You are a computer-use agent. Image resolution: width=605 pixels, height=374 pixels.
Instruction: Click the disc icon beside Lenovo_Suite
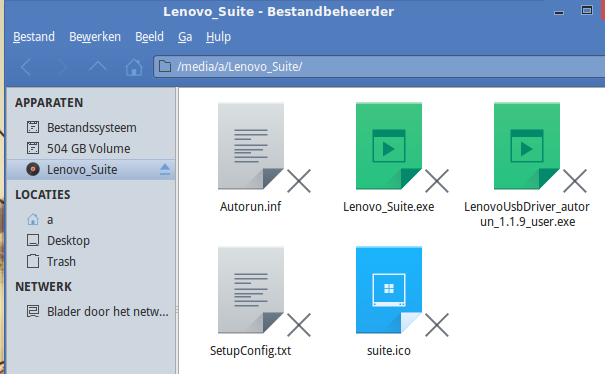(33, 169)
